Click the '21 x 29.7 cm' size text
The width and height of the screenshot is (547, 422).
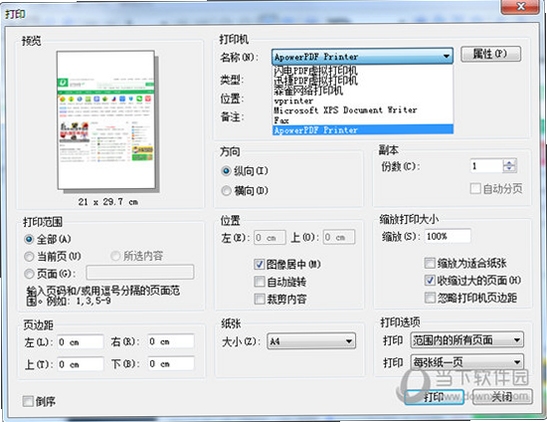point(108,202)
